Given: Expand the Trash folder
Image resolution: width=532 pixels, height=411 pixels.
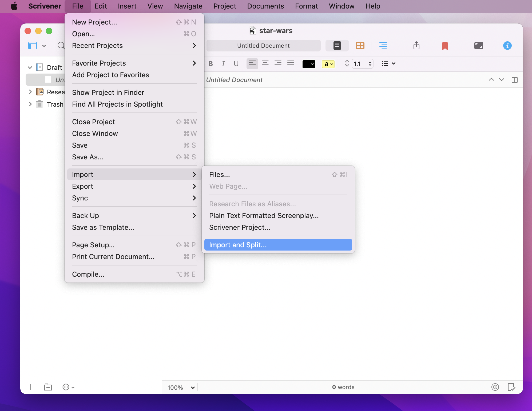Looking at the screenshot, I should point(30,104).
